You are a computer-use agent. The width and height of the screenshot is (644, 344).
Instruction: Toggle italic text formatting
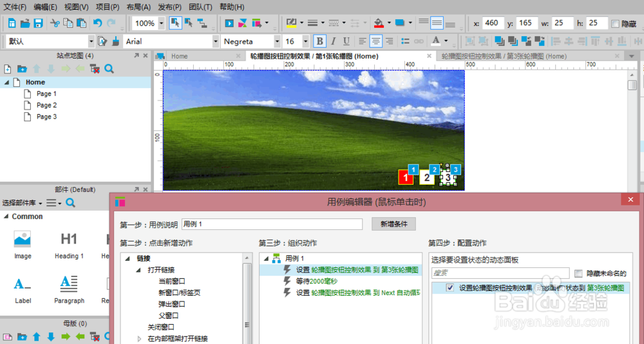click(333, 41)
